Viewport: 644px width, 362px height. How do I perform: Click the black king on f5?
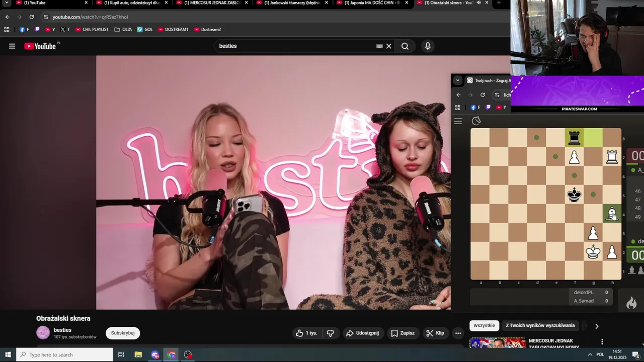coord(574,195)
